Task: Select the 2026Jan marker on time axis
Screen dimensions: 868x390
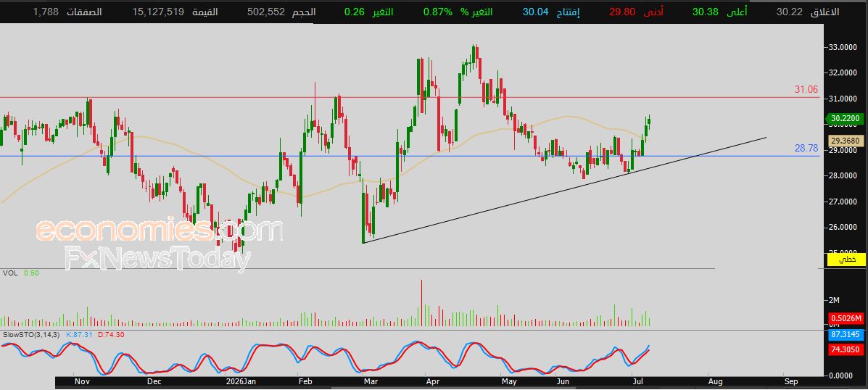Action: [240, 381]
